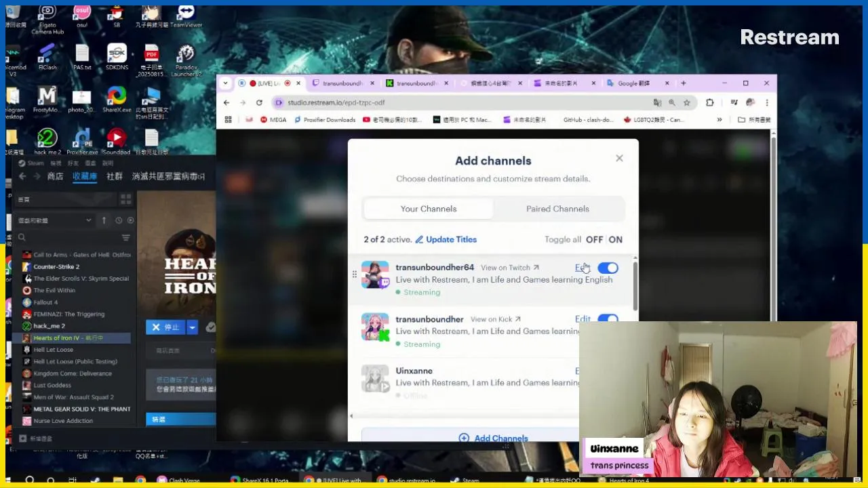Viewport: 868px width, 488px height.
Task: Open View on Kick link
Action: (x=496, y=319)
